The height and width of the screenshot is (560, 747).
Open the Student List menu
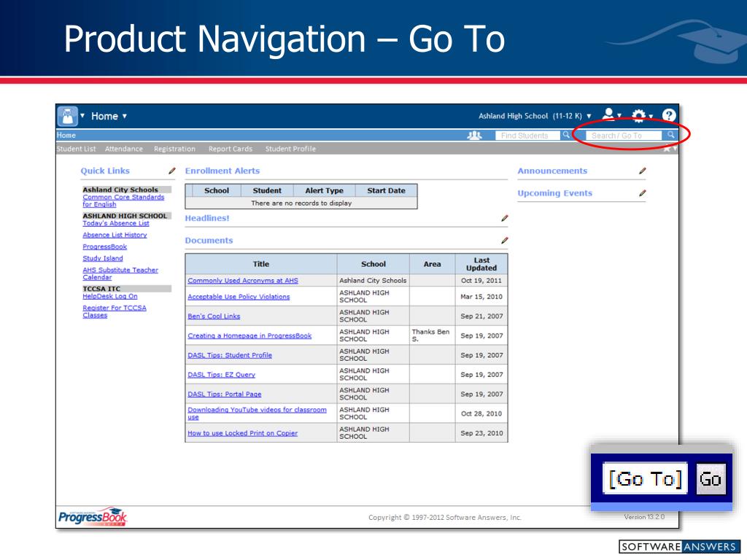[x=76, y=149]
